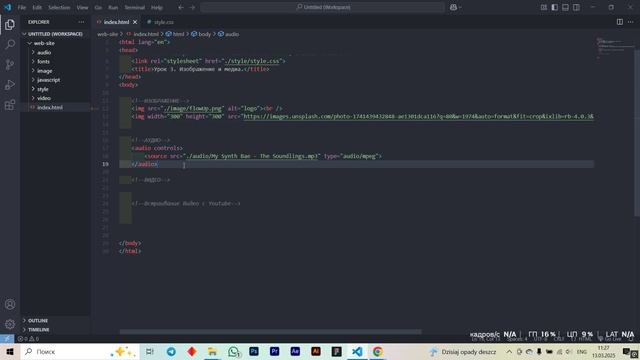The image size is (640, 360).
Task: Open the Search view in activity bar
Action: [x=10, y=44]
